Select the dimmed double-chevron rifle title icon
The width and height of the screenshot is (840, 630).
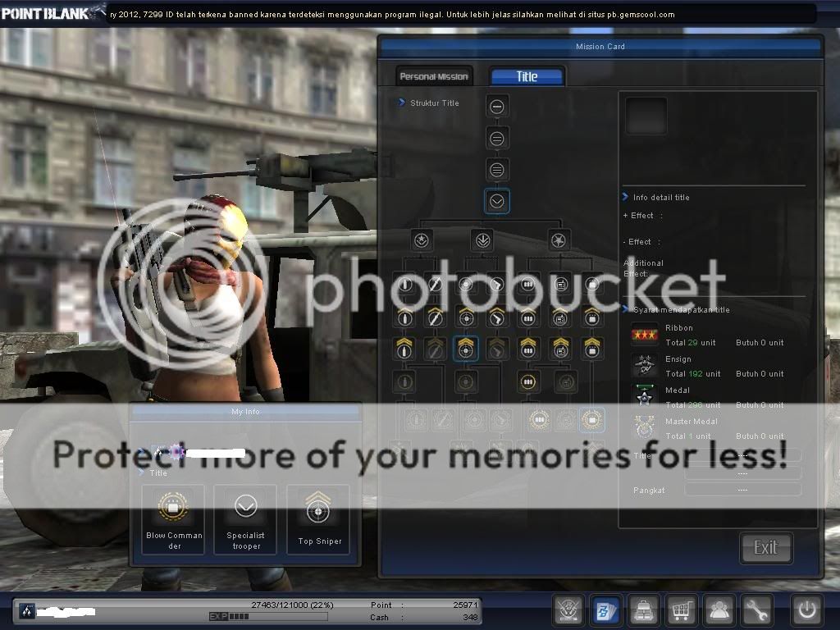pos(435,349)
